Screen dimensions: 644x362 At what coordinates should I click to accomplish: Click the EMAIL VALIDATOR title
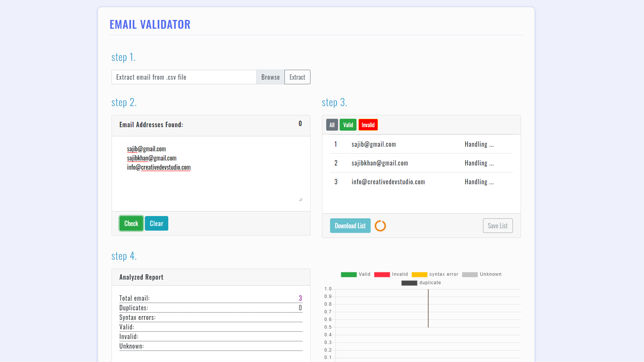pyautogui.click(x=150, y=25)
